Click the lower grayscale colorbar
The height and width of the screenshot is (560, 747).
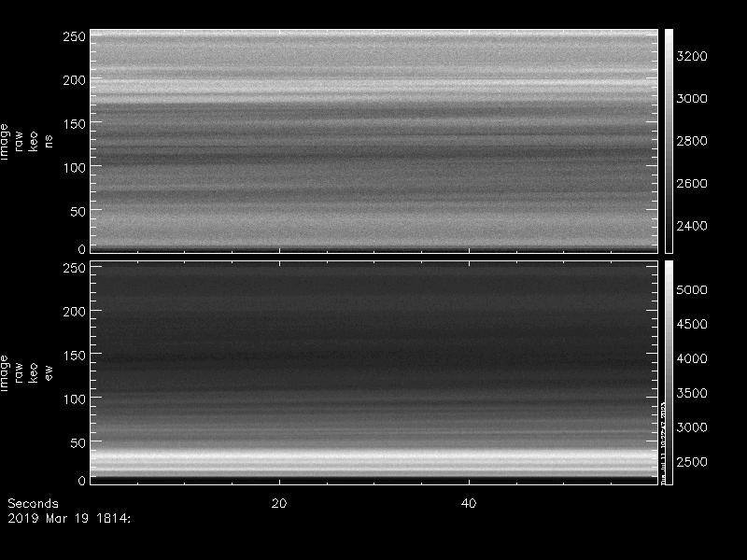pyautogui.click(x=669, y=372)
